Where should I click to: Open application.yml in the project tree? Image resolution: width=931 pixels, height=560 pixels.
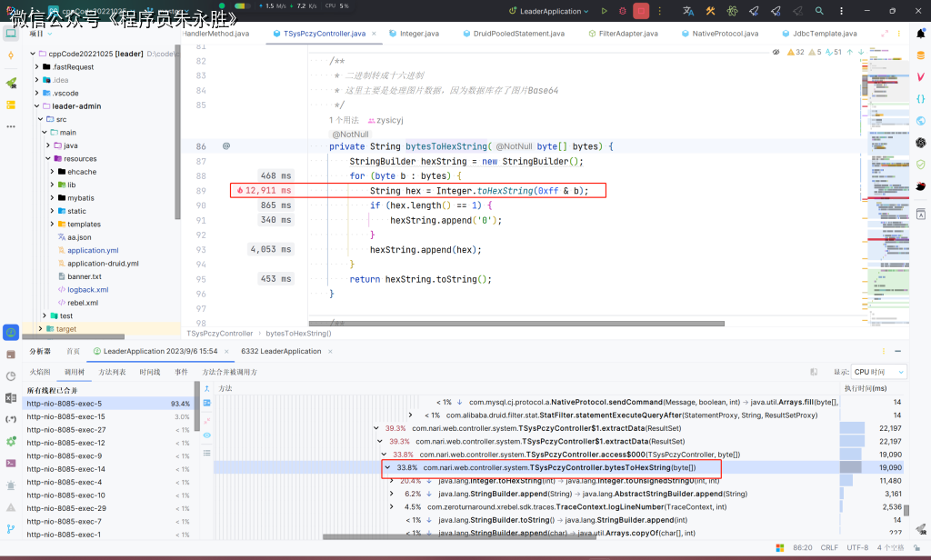(x=93, y=251)
